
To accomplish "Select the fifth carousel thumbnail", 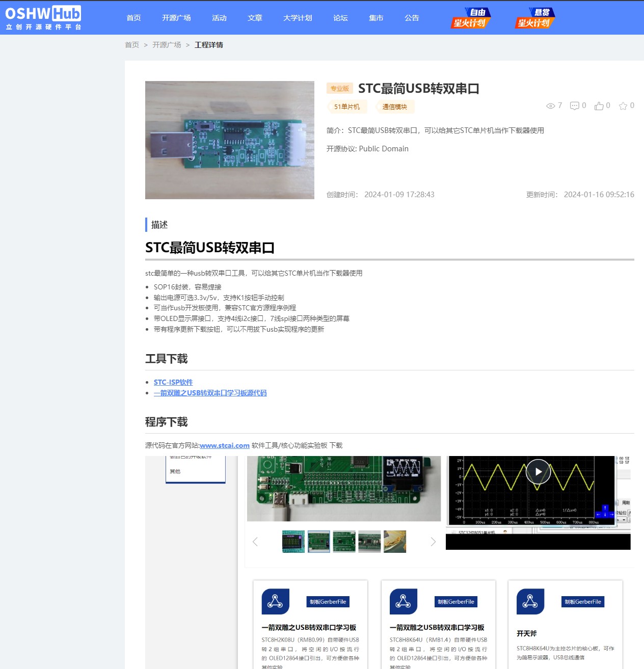I will click(395, 542).
